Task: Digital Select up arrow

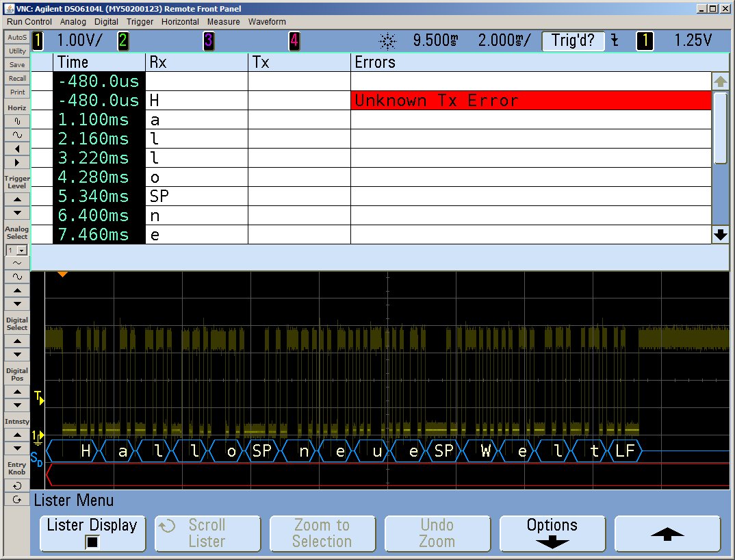Action: coord(17,341)
